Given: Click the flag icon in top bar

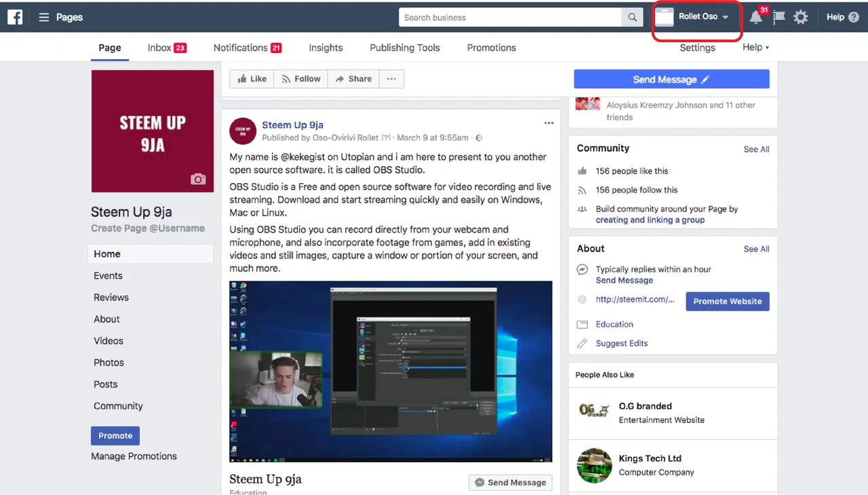Looking at the screenshot, I should tap(778, 18).
